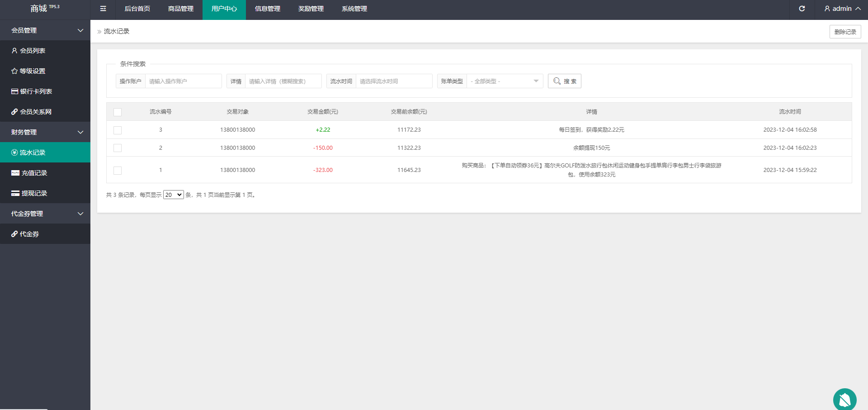
Task: Focus the 操作账户 input field
Action: click(x=183, y=81)
